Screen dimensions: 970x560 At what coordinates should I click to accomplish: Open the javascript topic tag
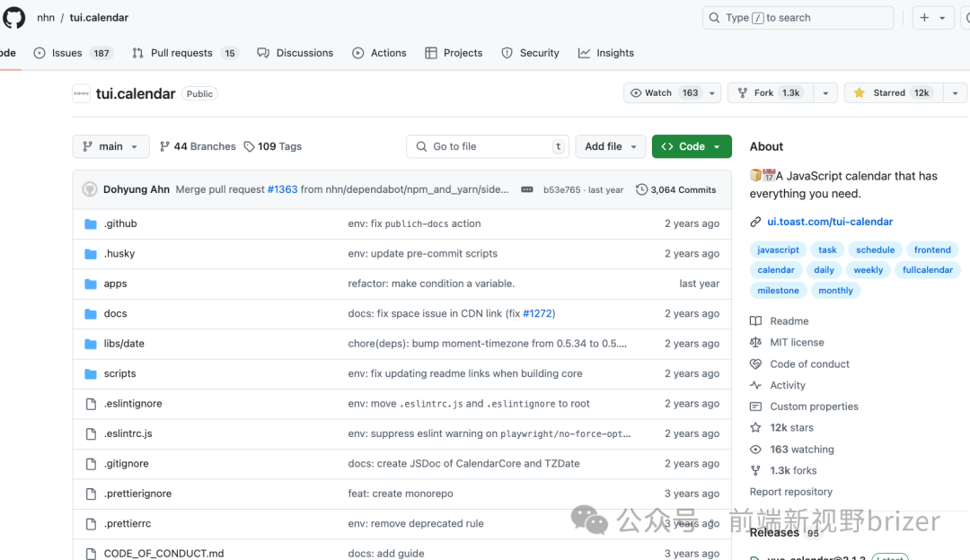(x=778, y=249)
